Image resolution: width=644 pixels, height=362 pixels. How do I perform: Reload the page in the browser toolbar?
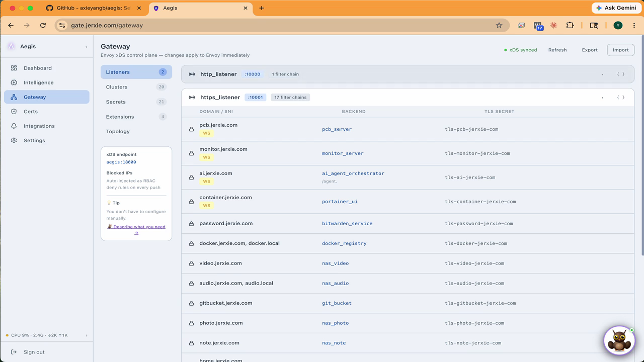43,25
